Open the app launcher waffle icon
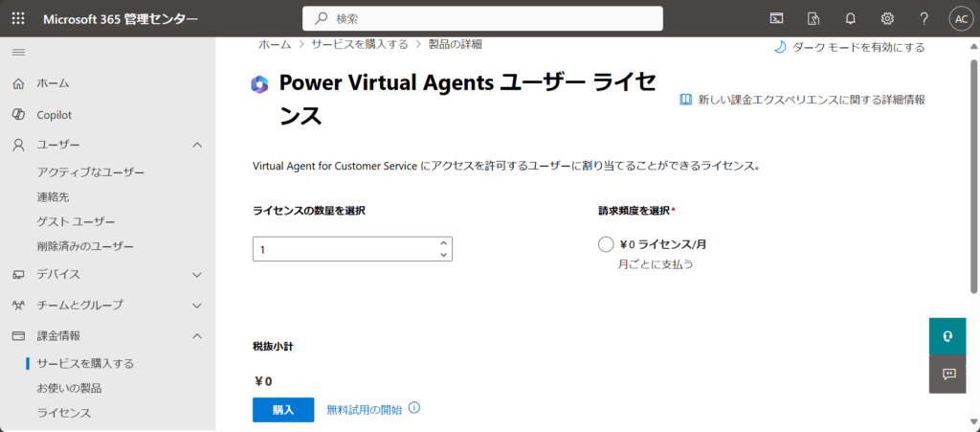This screenshot has width=980, height=432. 18,19
